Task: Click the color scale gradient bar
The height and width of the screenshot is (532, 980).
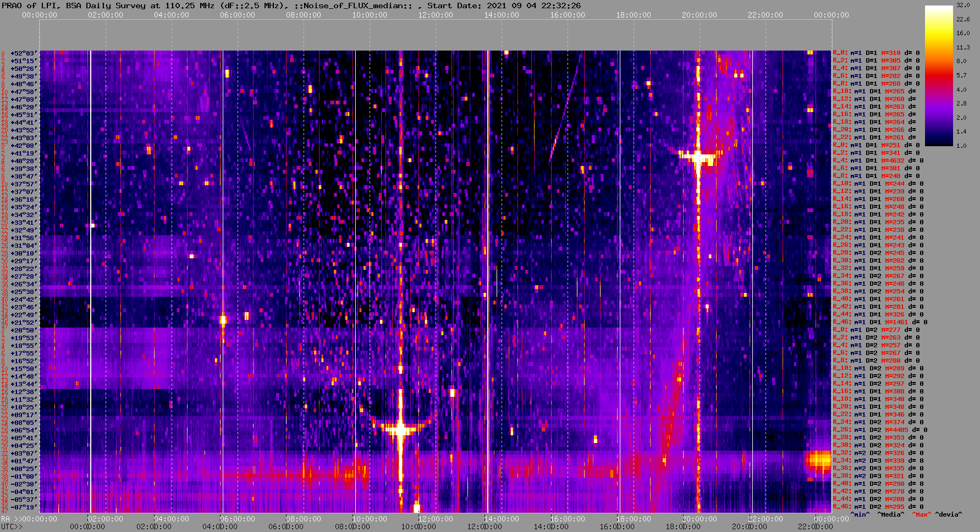Action: pos(939,75)
